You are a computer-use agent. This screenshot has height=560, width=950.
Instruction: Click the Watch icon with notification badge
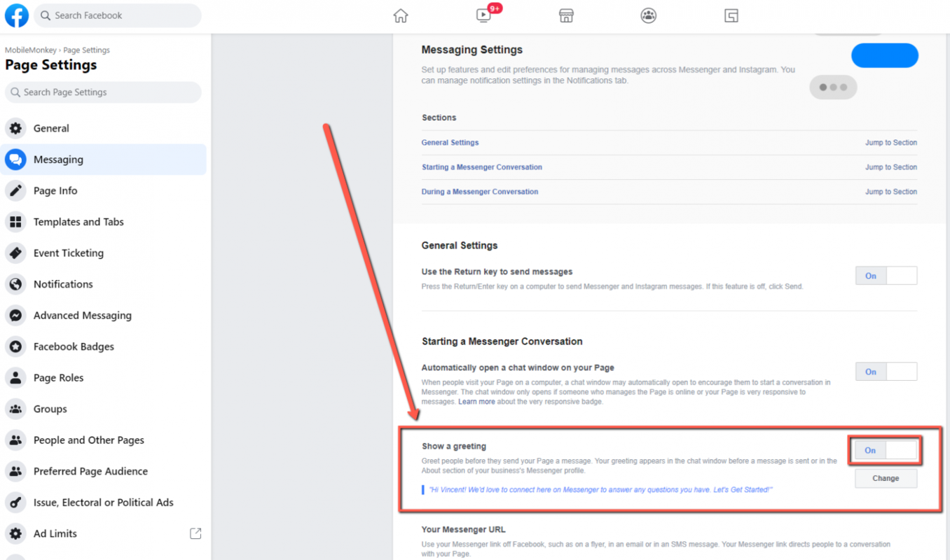coord(483,15)
